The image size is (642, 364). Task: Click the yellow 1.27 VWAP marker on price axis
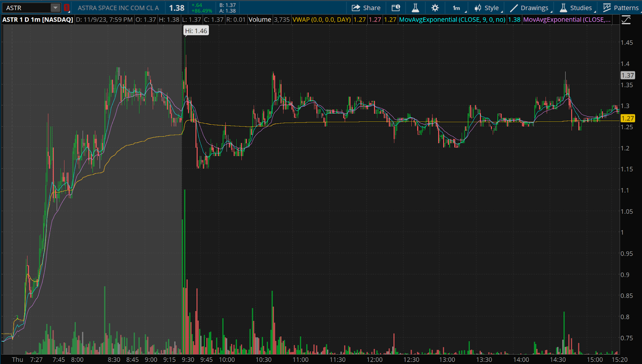point(628,118)
